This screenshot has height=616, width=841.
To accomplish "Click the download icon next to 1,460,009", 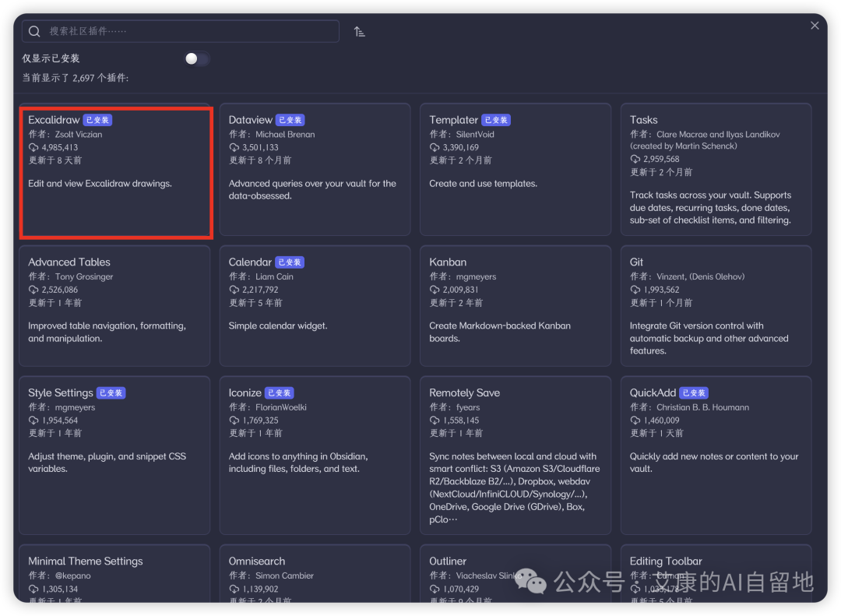I will coord(635,421).
